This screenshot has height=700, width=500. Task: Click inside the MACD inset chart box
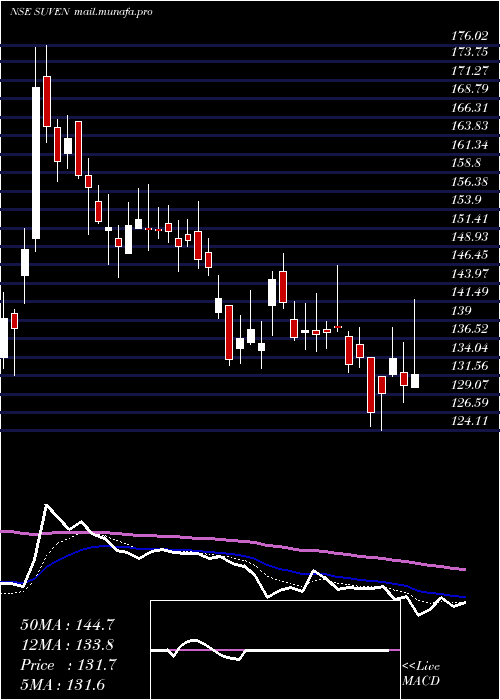tap(275, 650)
